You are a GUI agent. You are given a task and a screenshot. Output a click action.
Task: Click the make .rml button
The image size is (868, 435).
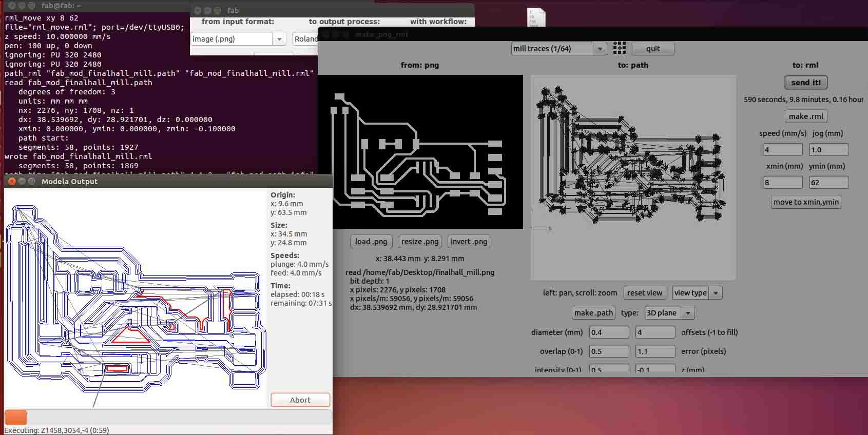(x=805, y=116)
